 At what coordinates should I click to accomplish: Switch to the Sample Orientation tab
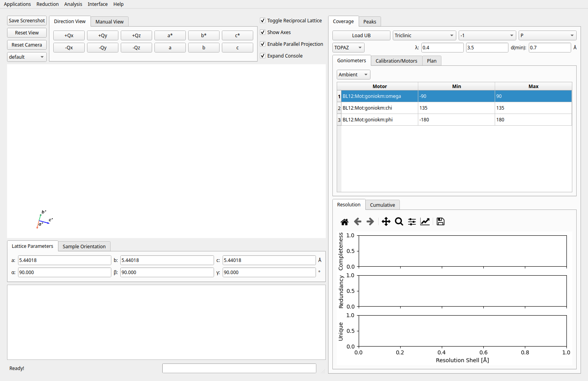pyautogui.click(x=84, y=246)
